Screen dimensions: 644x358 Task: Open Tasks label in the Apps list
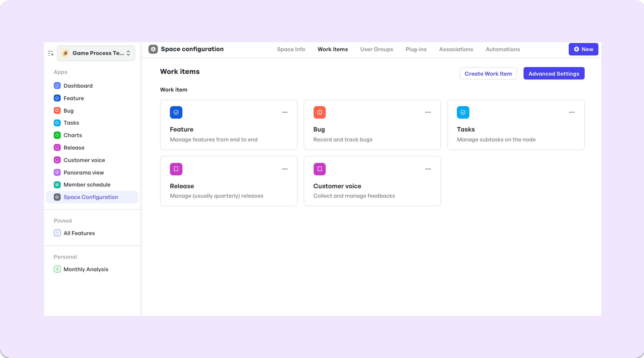tap(71, 123)
